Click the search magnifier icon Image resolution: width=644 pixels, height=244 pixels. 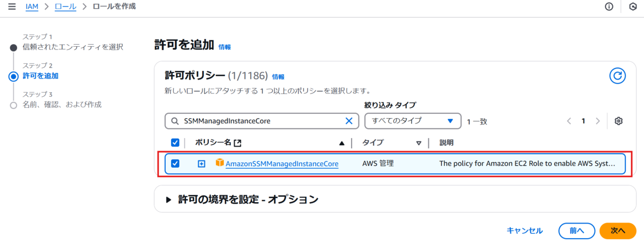point(174,121)
